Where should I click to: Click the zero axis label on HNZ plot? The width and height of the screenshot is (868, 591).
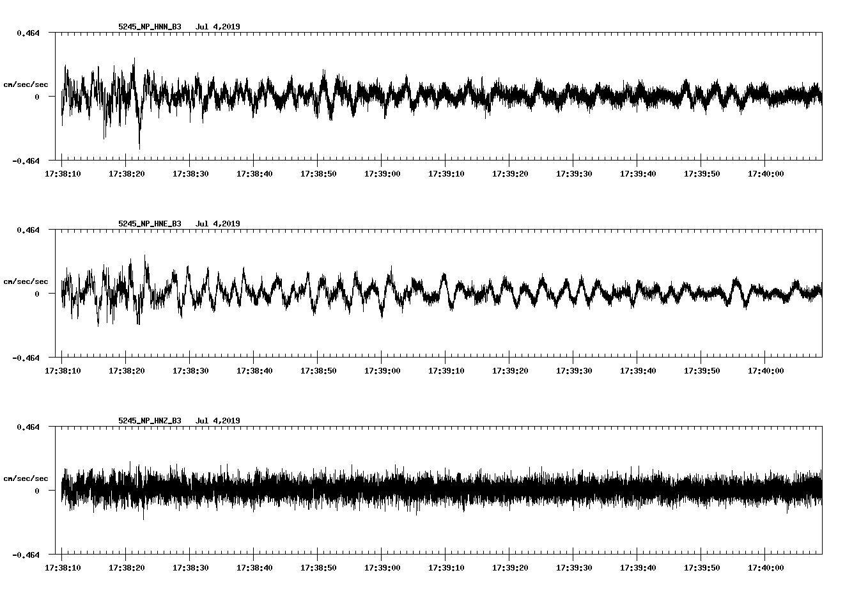[x=36, y=491]
